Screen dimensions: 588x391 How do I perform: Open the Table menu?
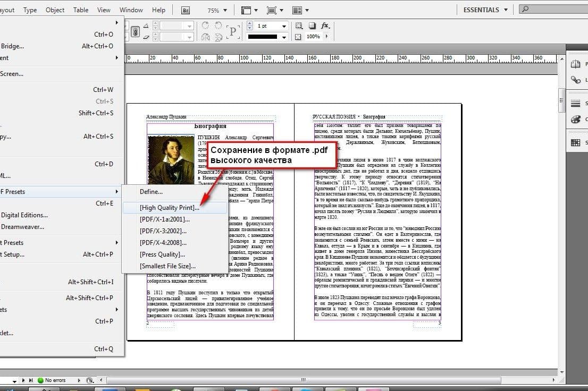click(x=81, y=10)
